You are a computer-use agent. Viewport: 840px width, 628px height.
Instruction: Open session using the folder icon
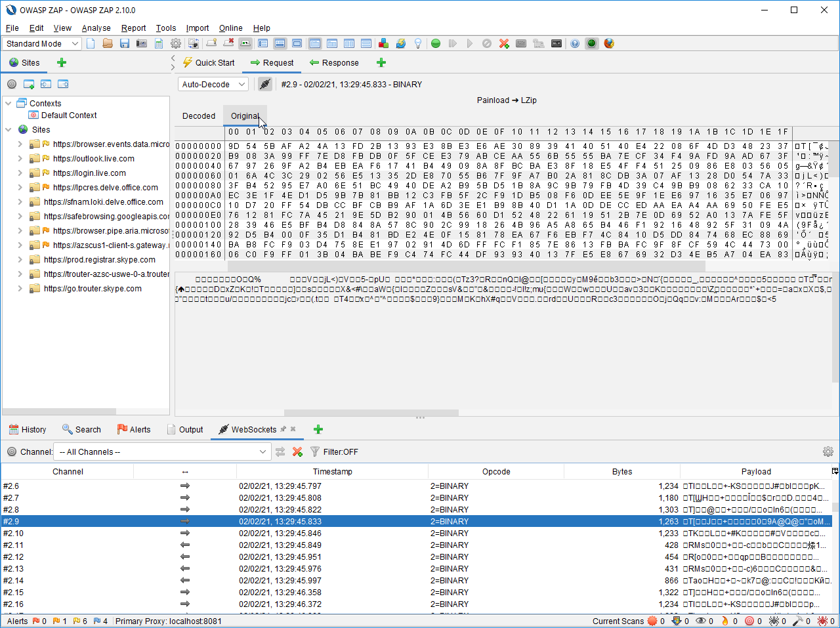pyautogui.click(x=108, y=43)
